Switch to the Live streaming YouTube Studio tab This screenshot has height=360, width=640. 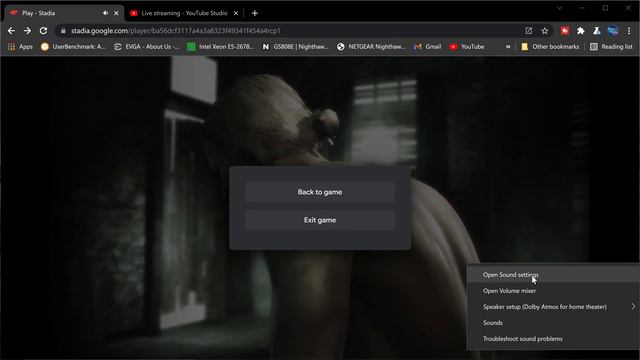(184, 13)
